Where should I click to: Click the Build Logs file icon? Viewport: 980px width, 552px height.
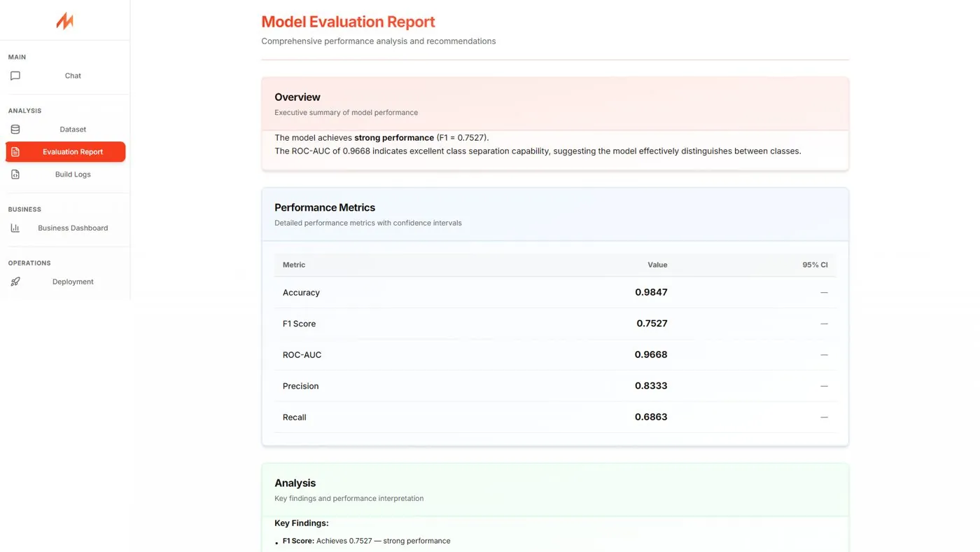coord(15,174)
